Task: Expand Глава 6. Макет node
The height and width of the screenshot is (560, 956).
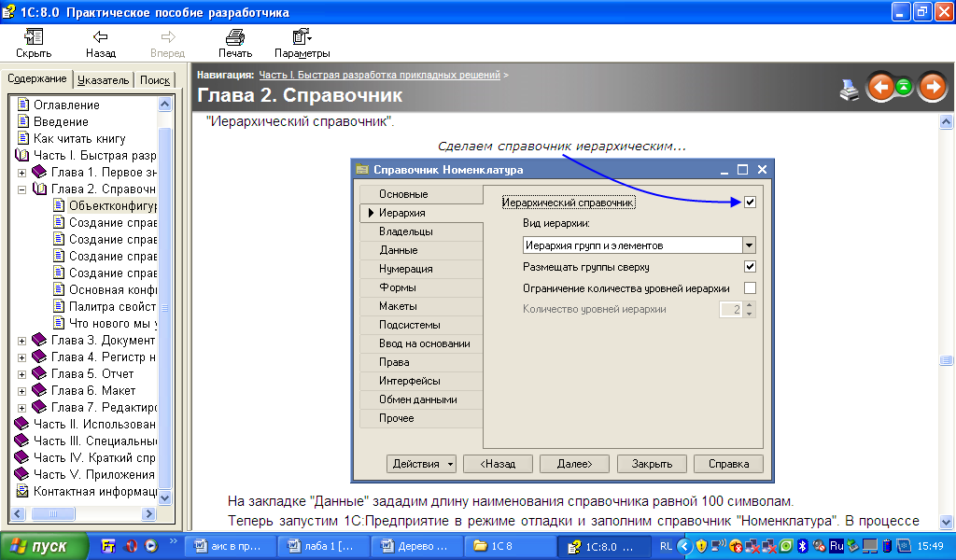Action: [x=22, y=391]
